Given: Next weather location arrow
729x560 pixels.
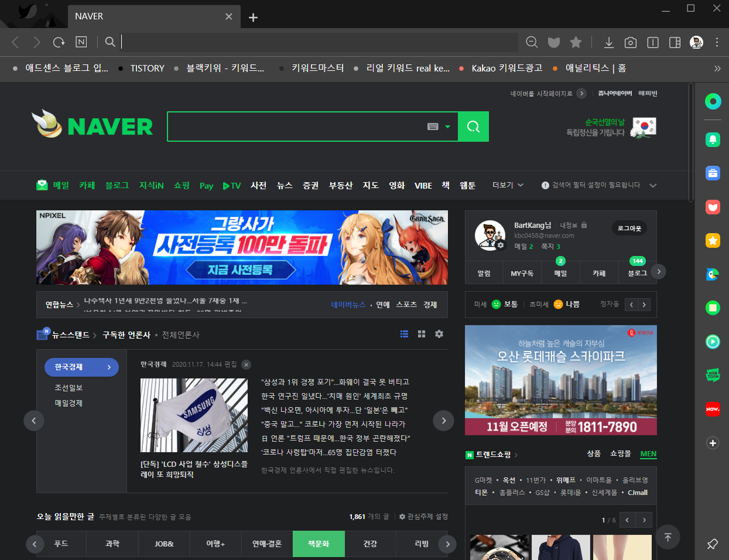Looking at the screenshot, I should click(x=644, y=305).
